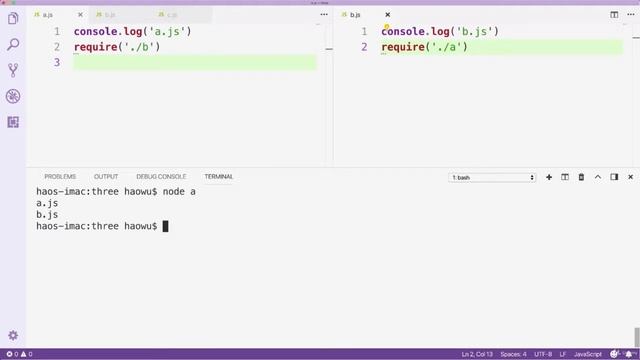
Task: Kill the terminal with trash icon
Action: 581,177
